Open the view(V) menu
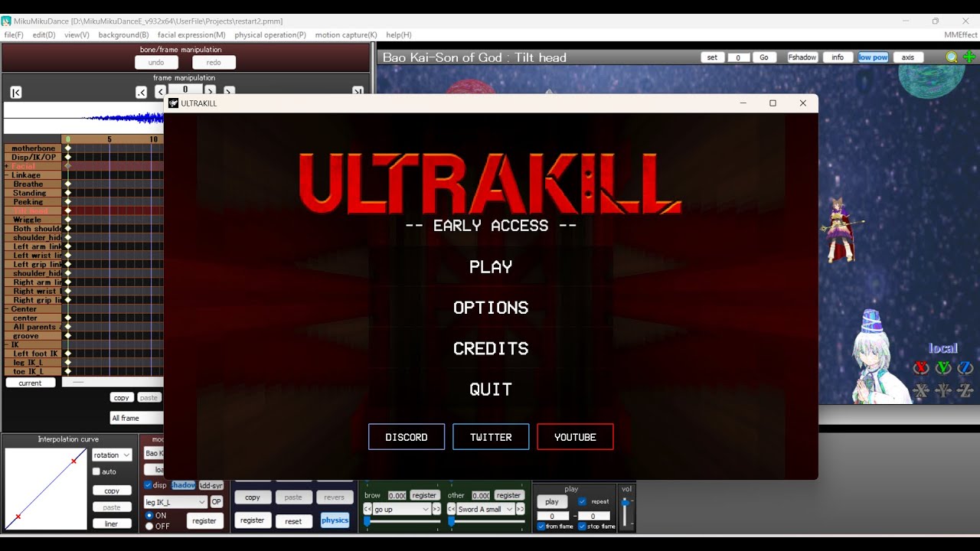Image resolution: width=980 pixels, height=551 pixels. (x=77, y=35)
